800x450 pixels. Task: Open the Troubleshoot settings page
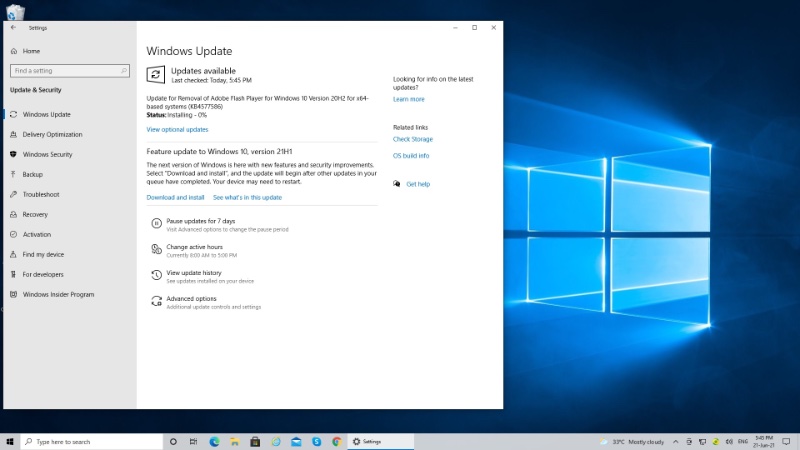[x=41, y=194]
